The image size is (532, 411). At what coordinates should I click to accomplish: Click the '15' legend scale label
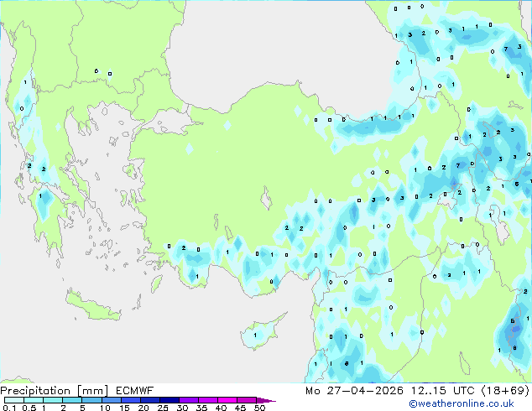(124, 408)
